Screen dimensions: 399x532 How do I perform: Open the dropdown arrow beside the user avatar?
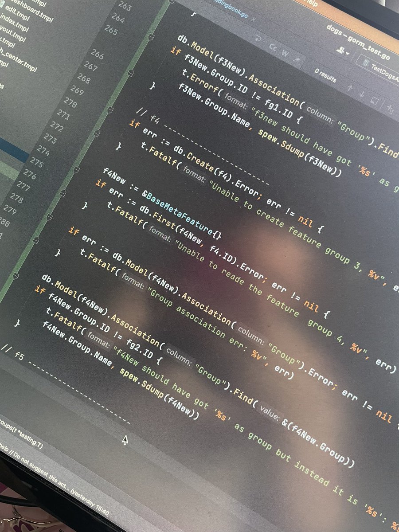pyautogui.click(x=347, y=53)
